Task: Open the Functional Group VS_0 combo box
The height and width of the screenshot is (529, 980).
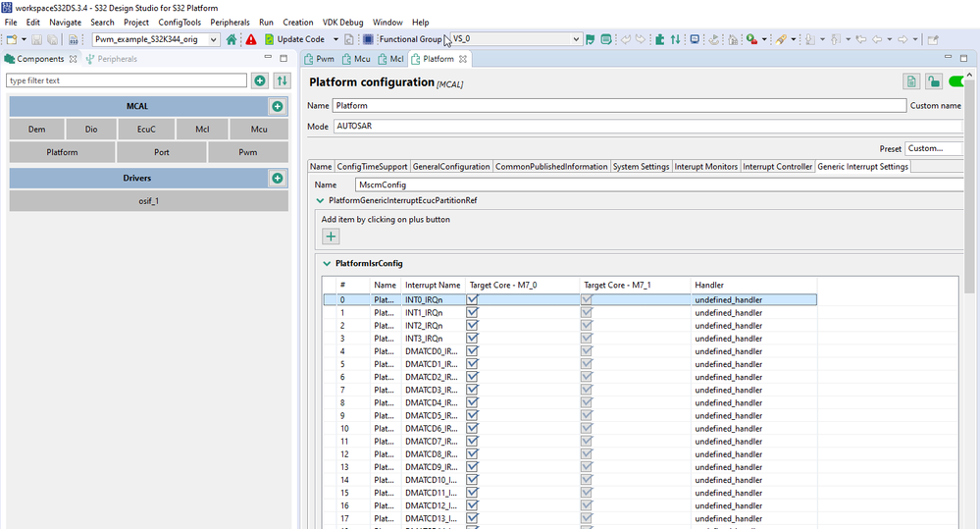Action: coord(516,39)
